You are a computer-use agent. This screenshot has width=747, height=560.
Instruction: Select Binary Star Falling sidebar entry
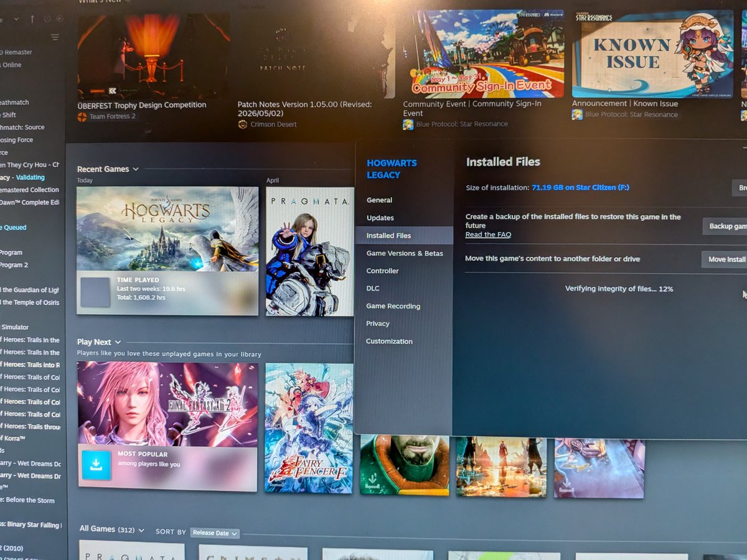point(31,525)
